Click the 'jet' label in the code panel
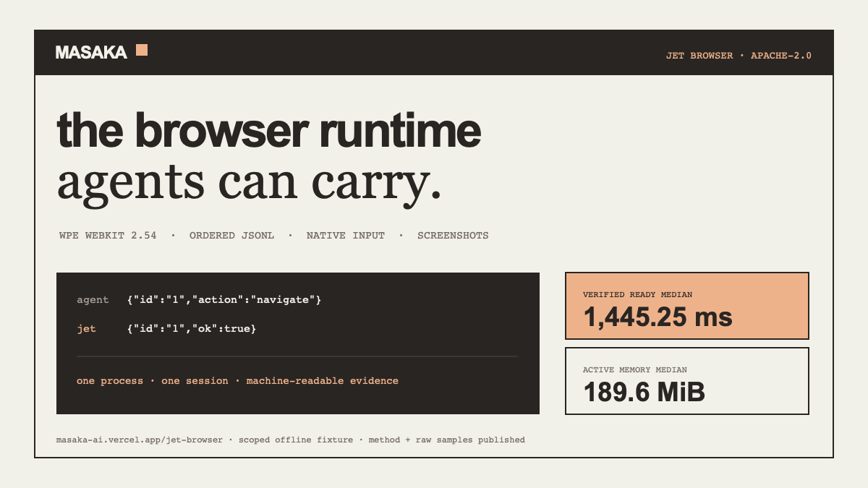The image size is (868, 488). pos(86,329)
